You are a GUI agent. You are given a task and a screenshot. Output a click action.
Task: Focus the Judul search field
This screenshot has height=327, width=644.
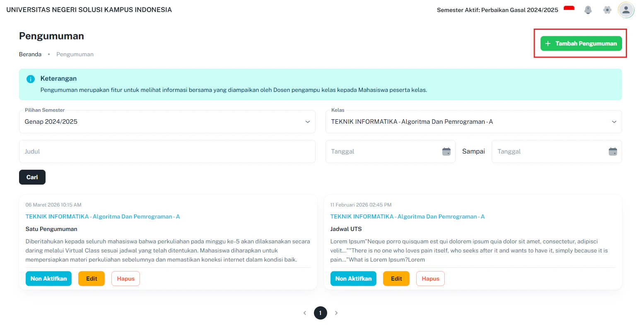tap(167, 151)
